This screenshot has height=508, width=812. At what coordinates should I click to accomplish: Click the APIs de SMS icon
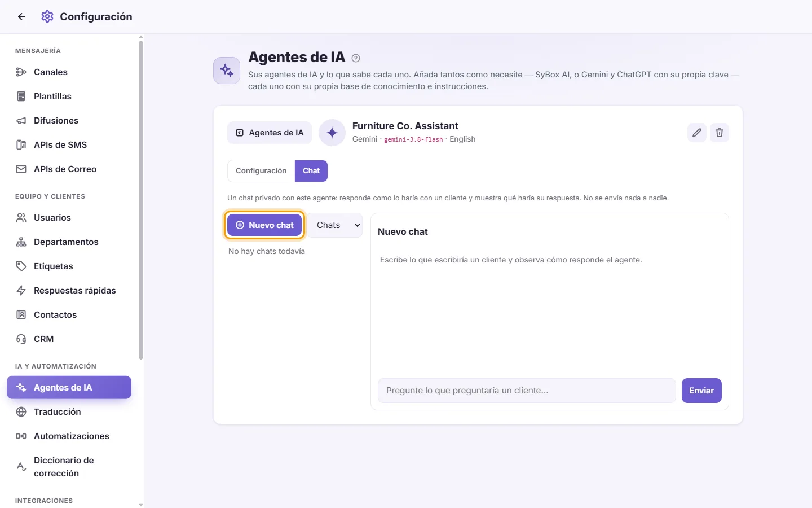tap(21, 145)
